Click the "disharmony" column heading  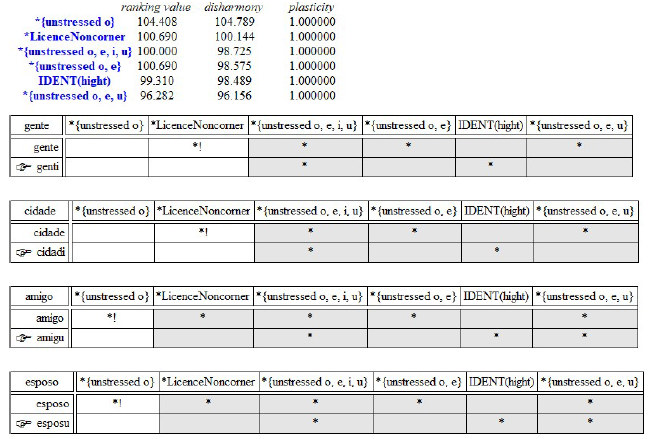coord(232,8)
